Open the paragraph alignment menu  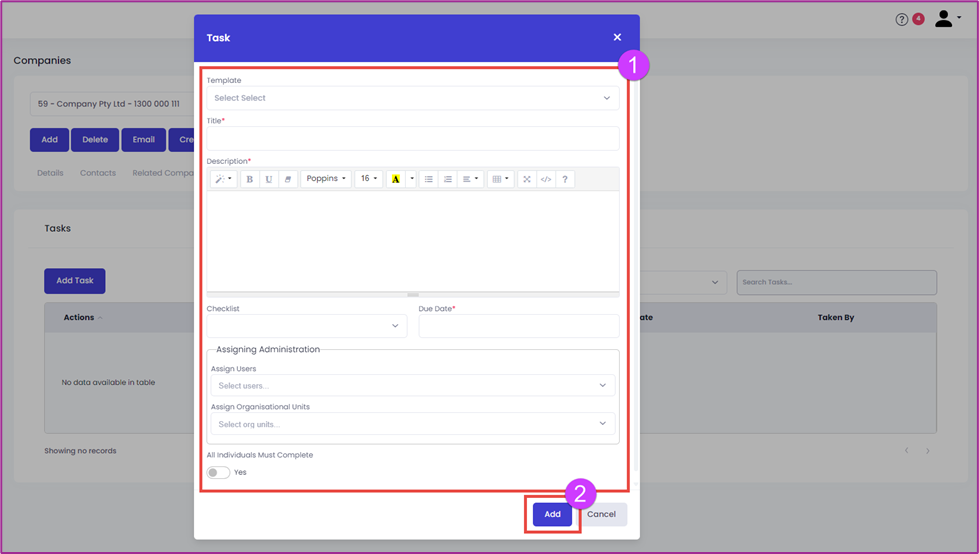[x=471, y=179]
